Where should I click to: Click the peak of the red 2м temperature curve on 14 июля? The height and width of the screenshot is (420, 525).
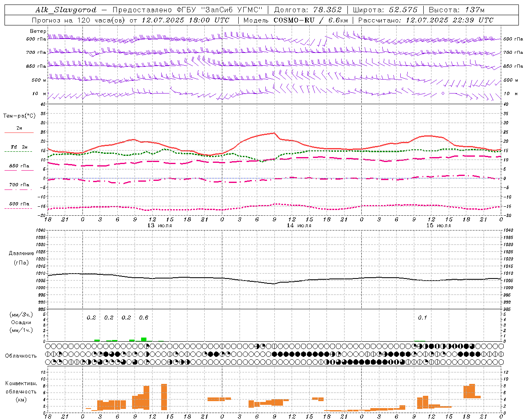pyautogui.click(x=274, y=133)
